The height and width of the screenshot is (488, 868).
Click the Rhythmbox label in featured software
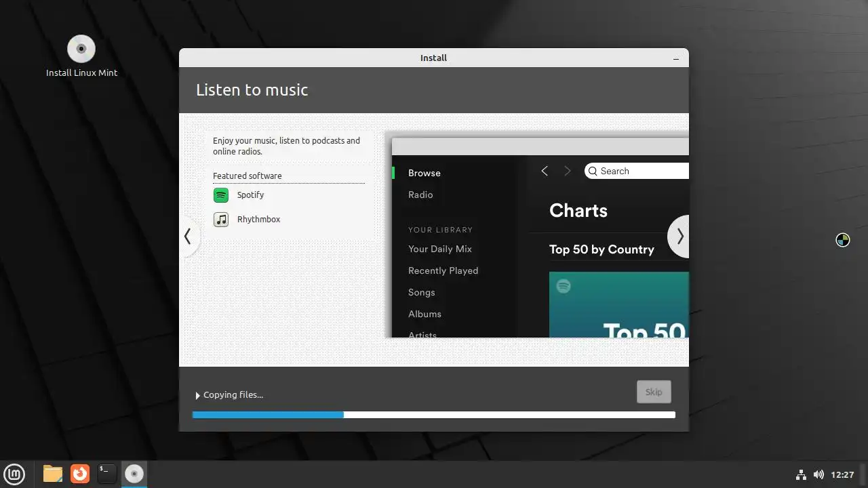(258, 220)
